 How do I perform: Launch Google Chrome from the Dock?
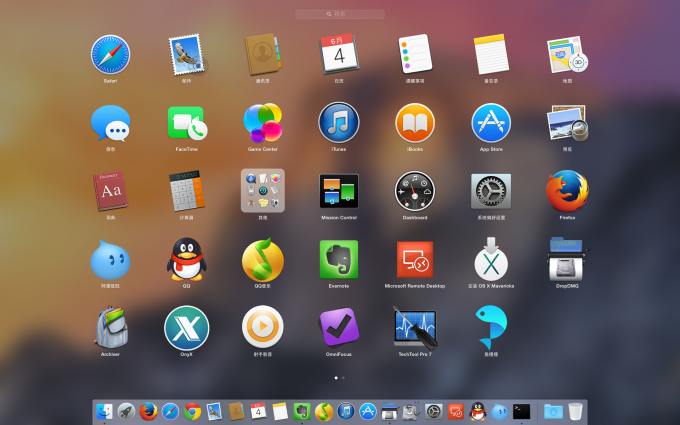pyautogui.click(x=192, y=411)
